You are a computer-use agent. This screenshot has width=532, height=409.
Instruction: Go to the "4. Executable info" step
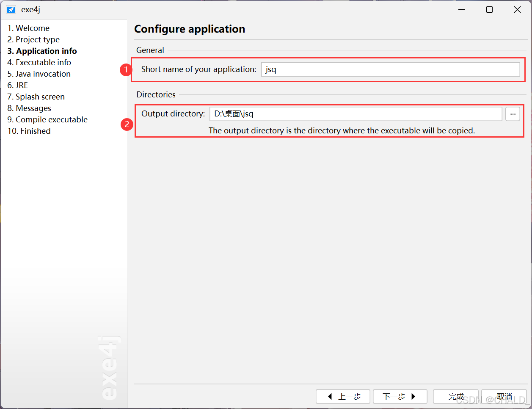tap(39, 62)
